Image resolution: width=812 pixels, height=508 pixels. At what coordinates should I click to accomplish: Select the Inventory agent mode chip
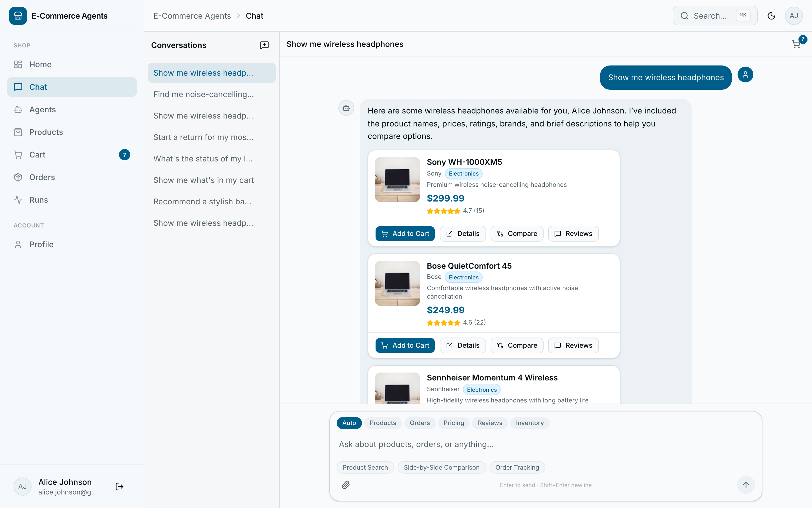coord(529,423)
